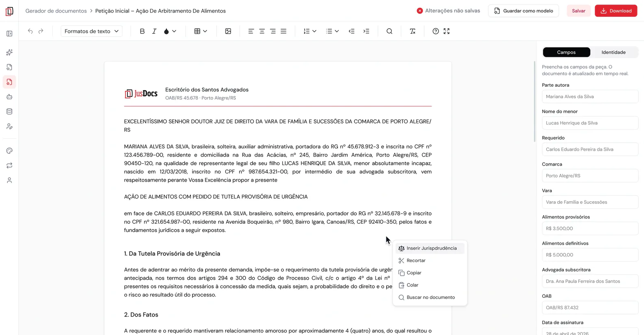Click the Parte autora input field
Viewport: 644px width, 335px height.
pos(590,97)
